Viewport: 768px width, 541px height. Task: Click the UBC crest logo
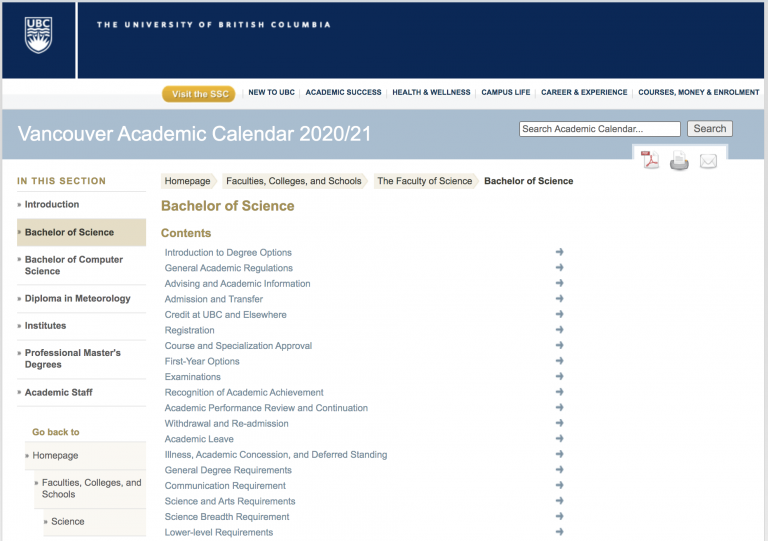[38, 35]
